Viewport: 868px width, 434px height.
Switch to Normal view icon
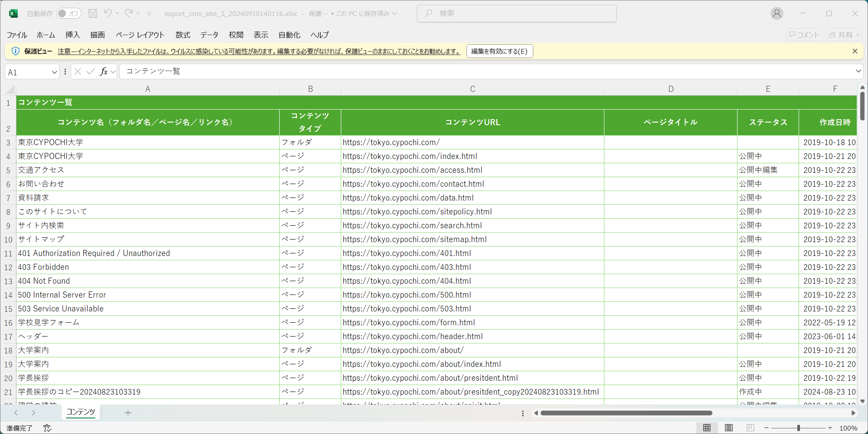point(707,428)
